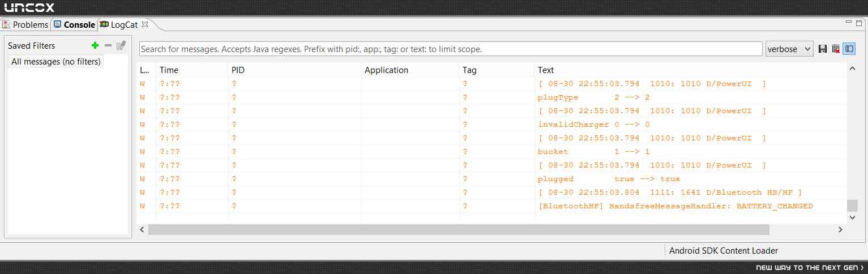Screen dimensions: 868x274
Task: Select All messages (no filters) entry
Action: tap(56, 62)
